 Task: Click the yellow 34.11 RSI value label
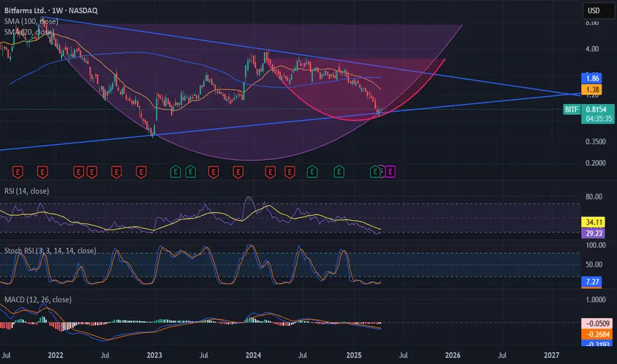[594, 222]
